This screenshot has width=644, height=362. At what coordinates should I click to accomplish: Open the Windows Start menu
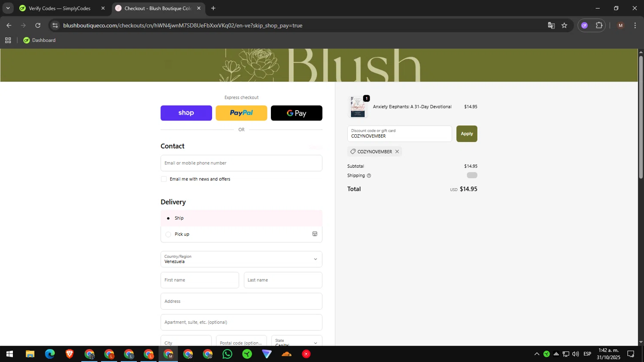tap(9, 354)
